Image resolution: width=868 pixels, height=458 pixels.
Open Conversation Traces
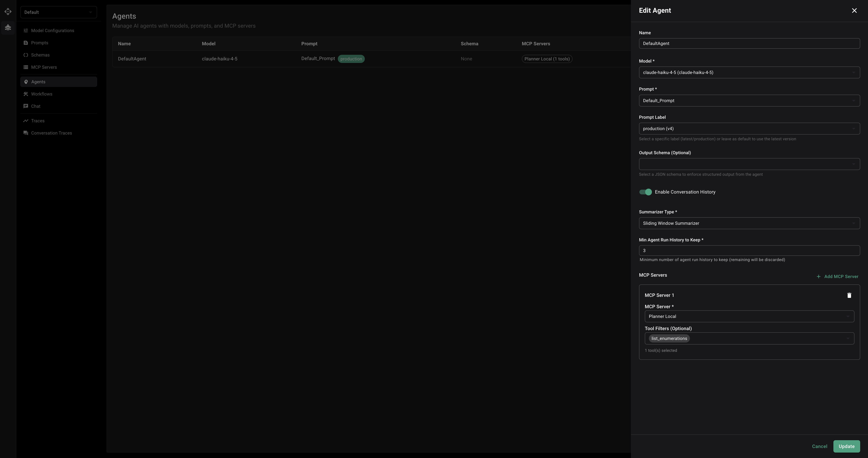[51, 133]
